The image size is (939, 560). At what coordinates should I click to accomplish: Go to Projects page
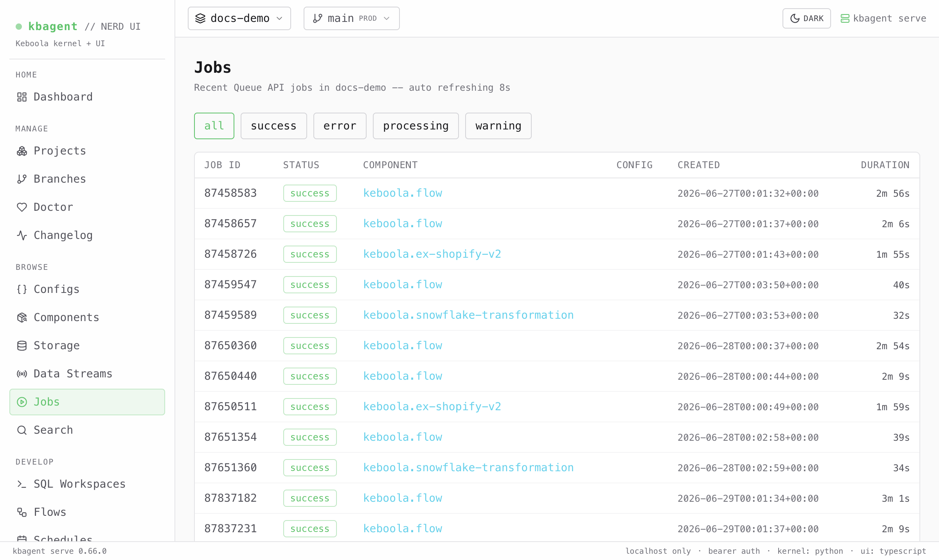(87, 151)
